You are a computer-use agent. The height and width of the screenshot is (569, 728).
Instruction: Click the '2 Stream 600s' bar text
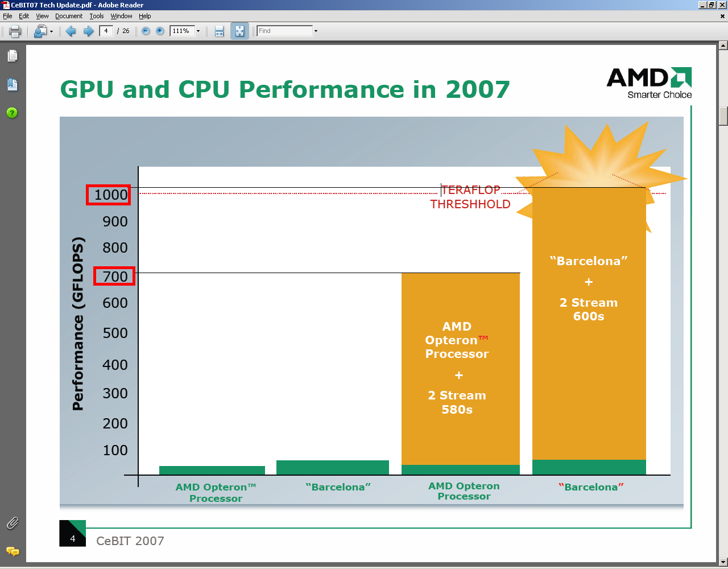(x=589, y=310)
